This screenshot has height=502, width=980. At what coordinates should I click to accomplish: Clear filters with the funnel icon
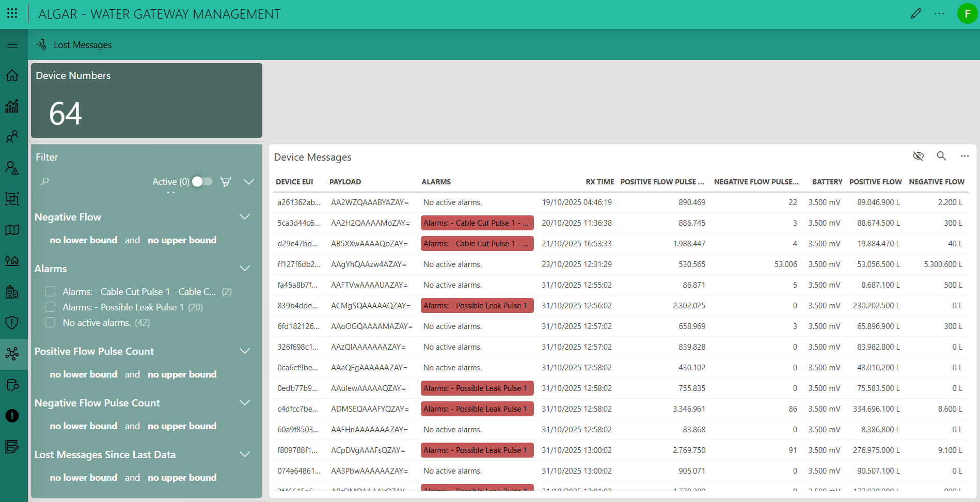[226, 182]
